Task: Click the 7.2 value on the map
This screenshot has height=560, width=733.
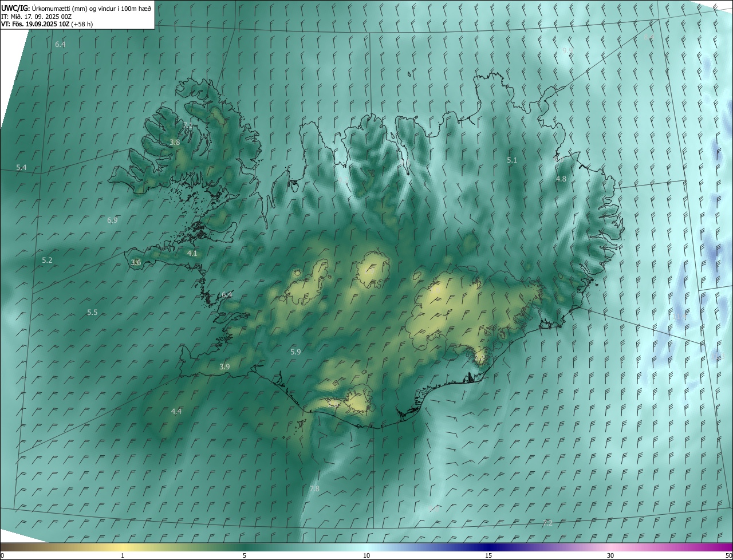Action: [547, 523]
